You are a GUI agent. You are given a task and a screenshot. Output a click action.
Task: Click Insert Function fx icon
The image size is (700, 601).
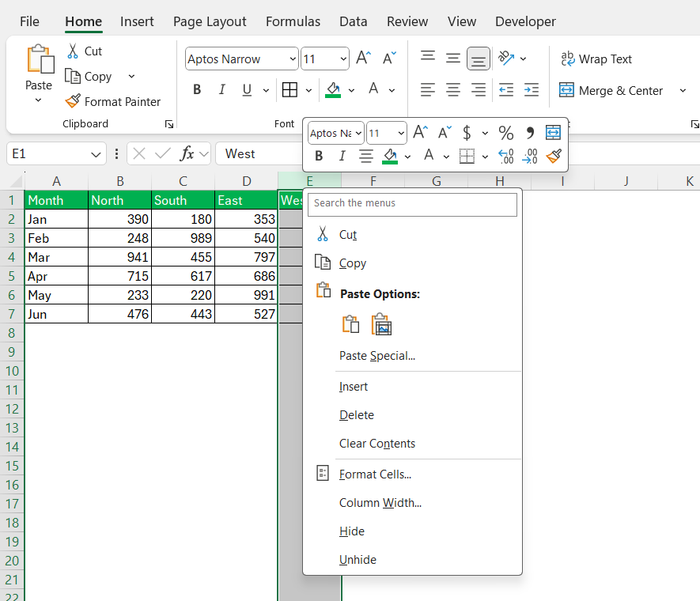[187, 154]
